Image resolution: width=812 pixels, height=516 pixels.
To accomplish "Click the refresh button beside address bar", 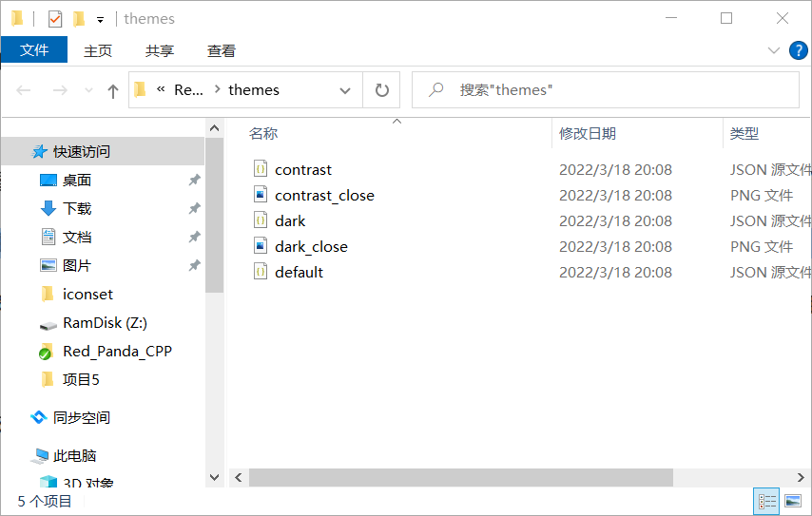I will coord(381,90).
